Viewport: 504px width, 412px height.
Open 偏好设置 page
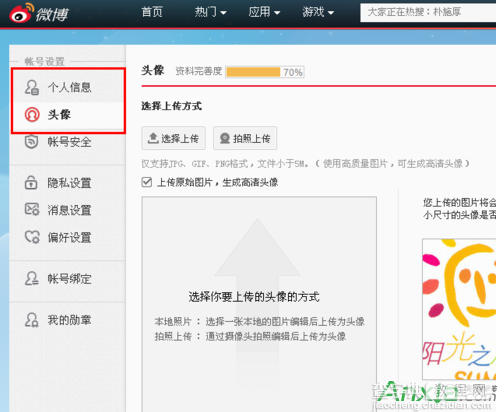(x=68, y=237)
